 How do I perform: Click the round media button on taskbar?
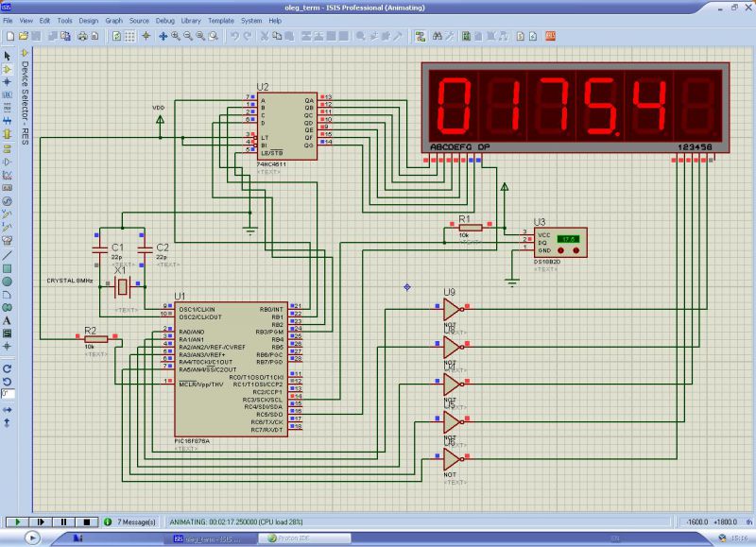32,538
